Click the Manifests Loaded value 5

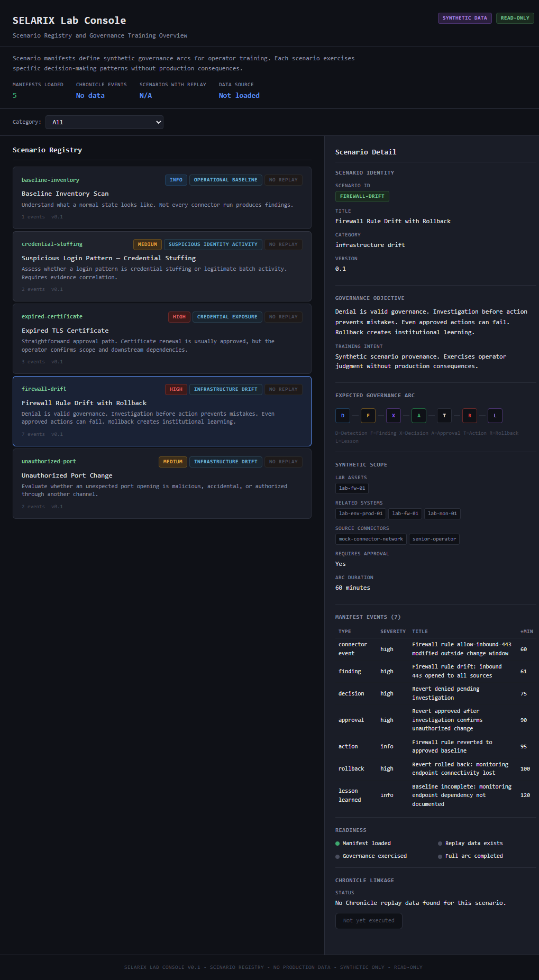pos(15,96)
